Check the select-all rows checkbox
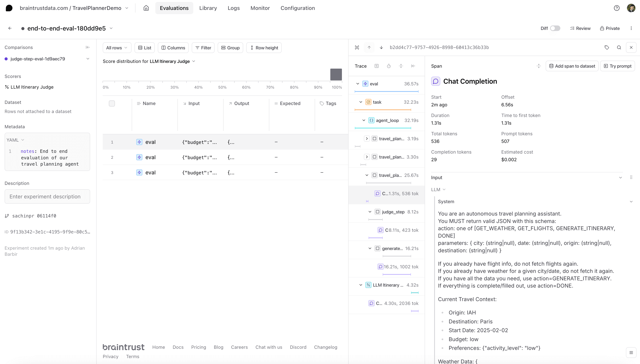This screenshot has width=640, height=364. click(112, 103)
